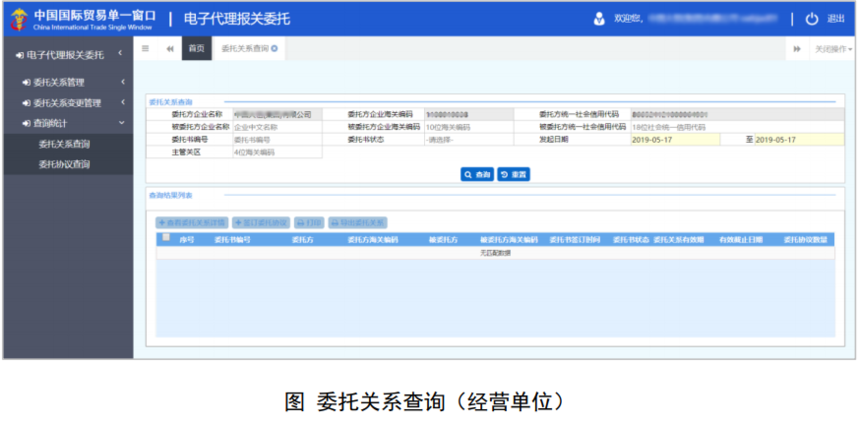
Task: Click the hamburger menu icon in tab bar
Action: [x=146, y=48]
